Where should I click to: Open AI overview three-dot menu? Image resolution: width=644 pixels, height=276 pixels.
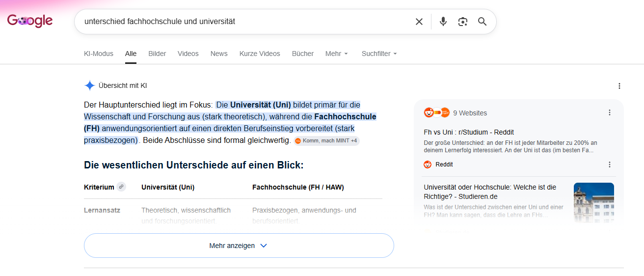point(619,86)
